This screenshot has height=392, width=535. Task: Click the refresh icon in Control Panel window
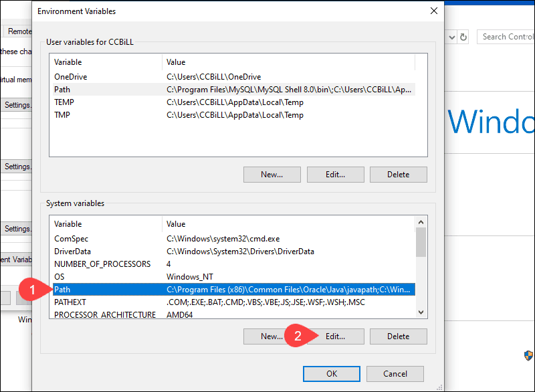[x=463, y=37]
